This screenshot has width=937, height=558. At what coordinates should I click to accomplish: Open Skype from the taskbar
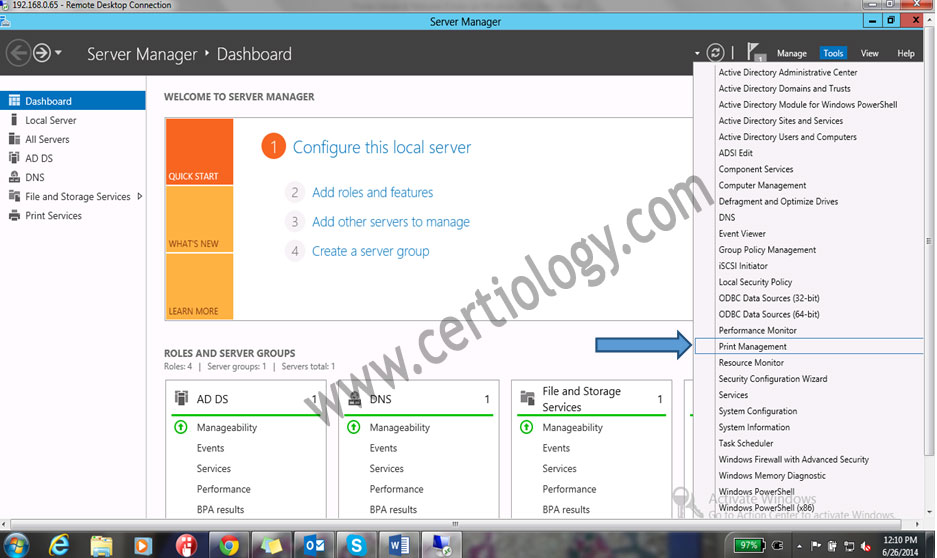click(356, 545)
